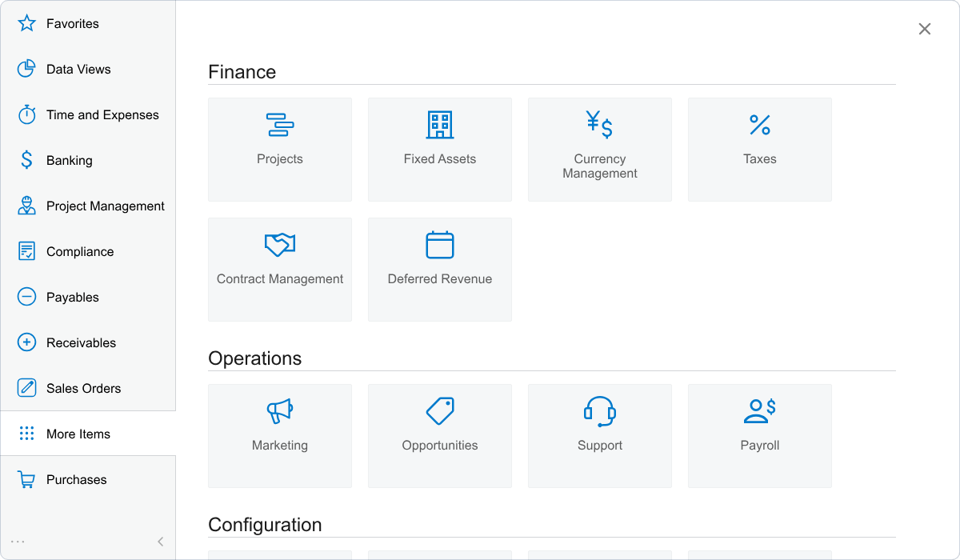
Task: Open the Fixed Assets tile label
Action: click(440, 159)
